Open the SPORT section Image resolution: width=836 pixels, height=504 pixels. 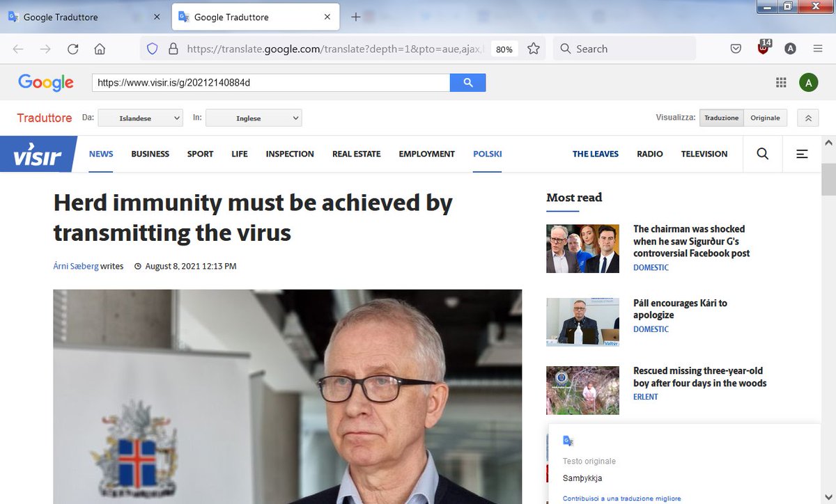pyautogui.click(x=200, y=154)
